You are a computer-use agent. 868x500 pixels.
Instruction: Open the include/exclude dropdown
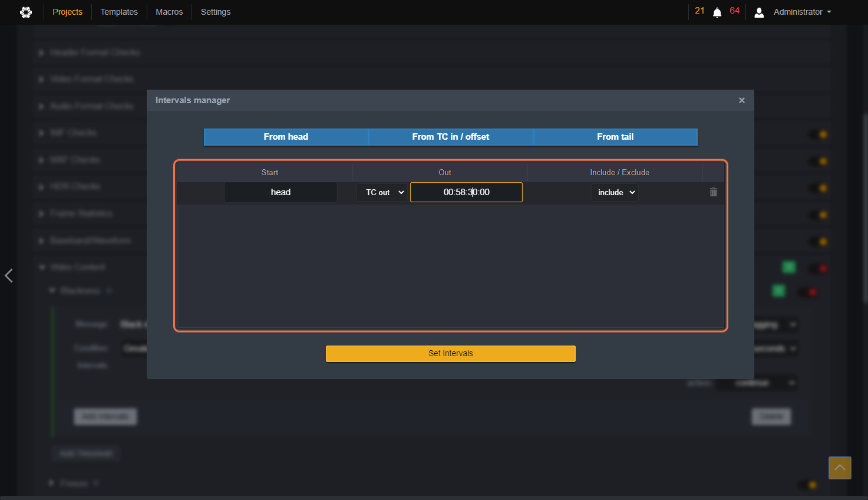615,192
